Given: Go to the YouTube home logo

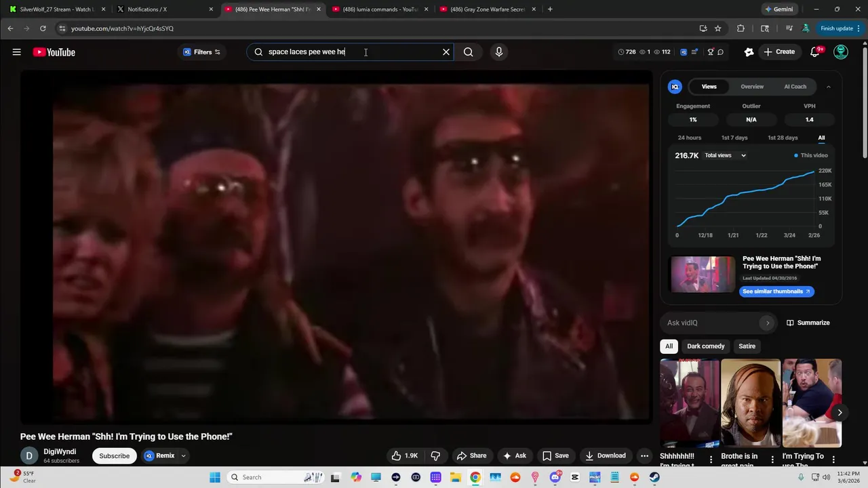Looking at the screenshot, I should (54, 52).
